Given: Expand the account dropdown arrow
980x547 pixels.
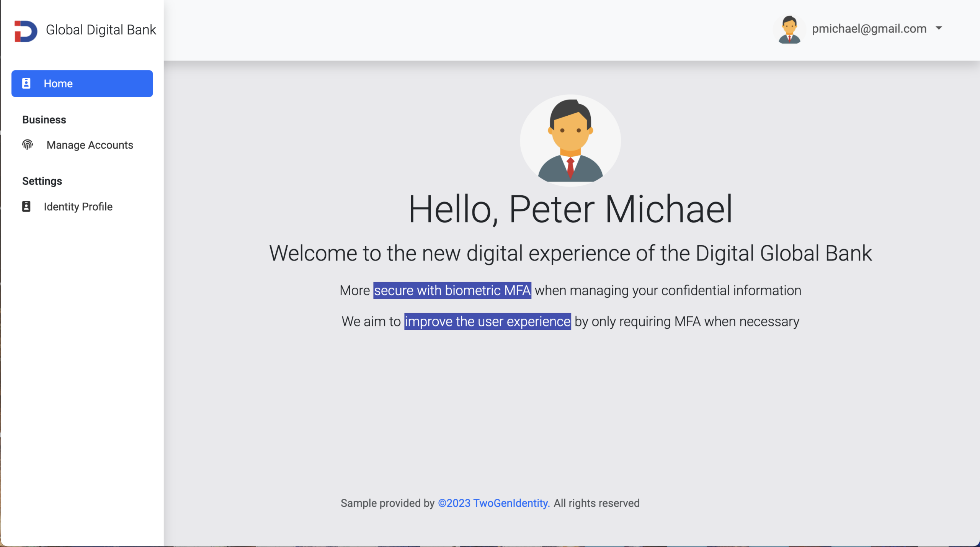Looking at the screenshot, I should (x=939, y=28).
